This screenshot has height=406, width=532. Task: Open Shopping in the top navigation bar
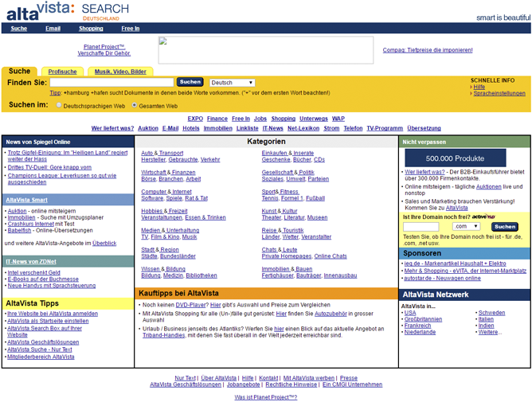click(x=91, y=28)
